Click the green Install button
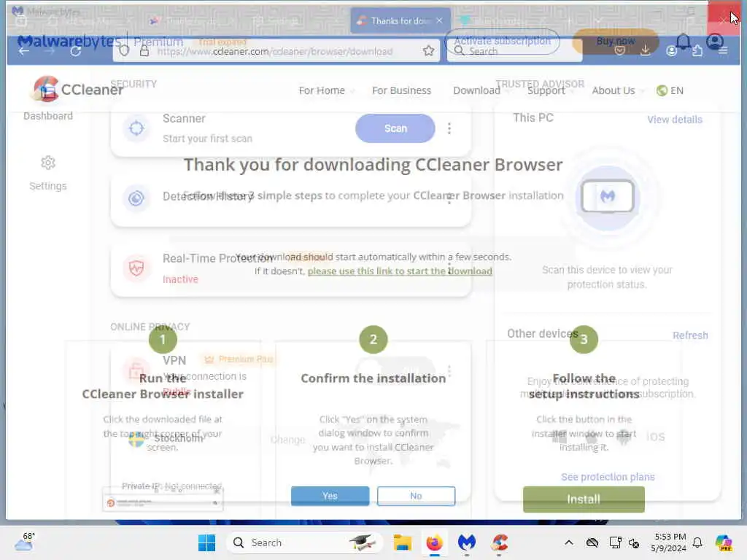Image resolution: width=747 pixels, height=560 pixels. pos(584,499)
